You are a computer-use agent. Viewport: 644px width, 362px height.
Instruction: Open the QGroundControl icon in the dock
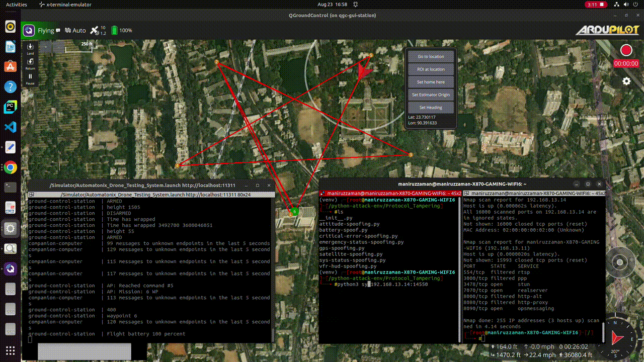10,268
